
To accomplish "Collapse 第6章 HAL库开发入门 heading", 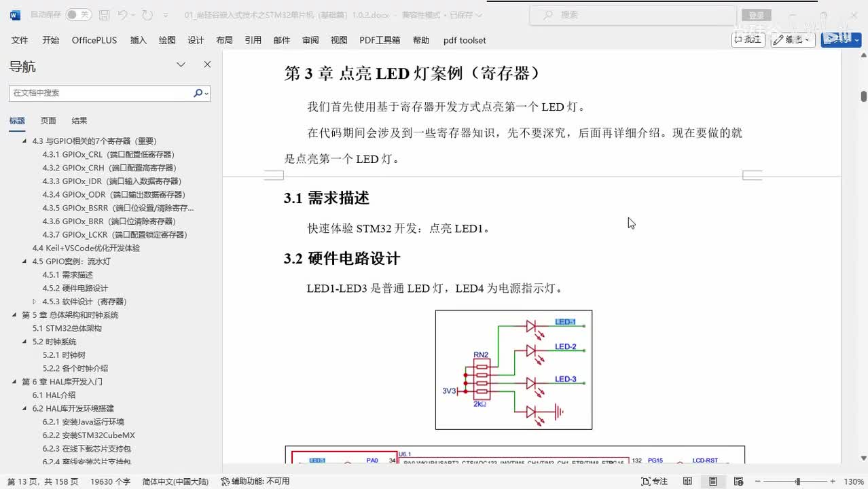I will click(14, 382).
